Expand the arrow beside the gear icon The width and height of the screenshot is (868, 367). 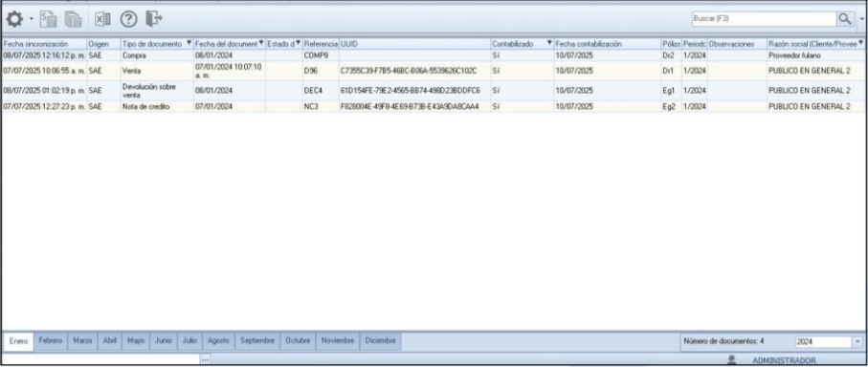click(31, 19)
